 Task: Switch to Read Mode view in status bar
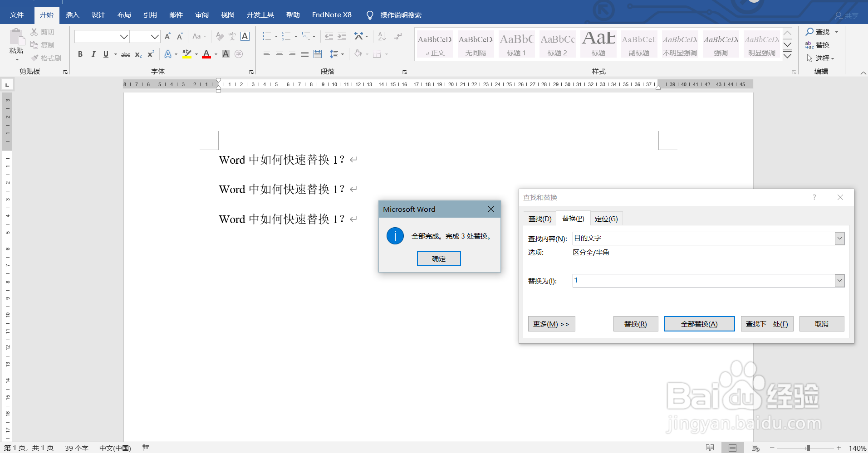[710, 448]
